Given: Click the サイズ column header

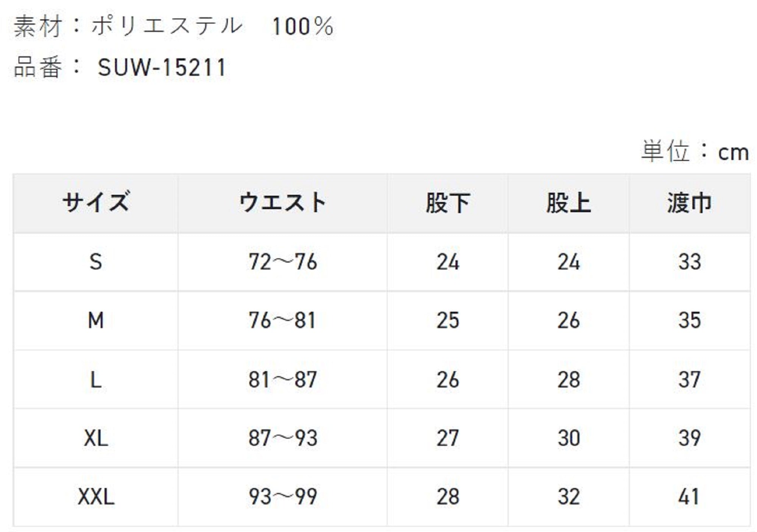Looking at the screenshot, I should 96,203.
